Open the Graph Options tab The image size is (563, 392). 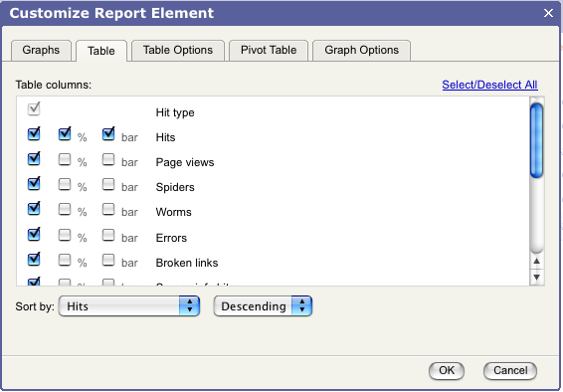pyautogui.click(x=361, y=51)
